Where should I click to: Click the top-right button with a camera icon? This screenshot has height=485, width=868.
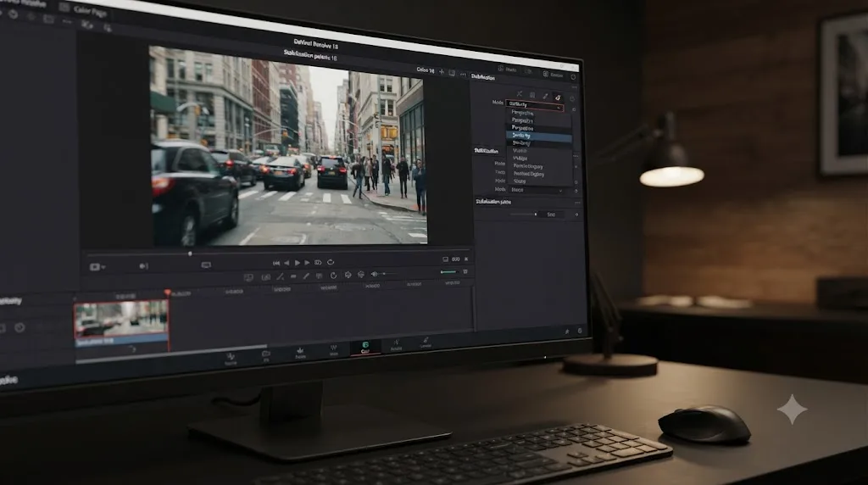pos(507,70)
